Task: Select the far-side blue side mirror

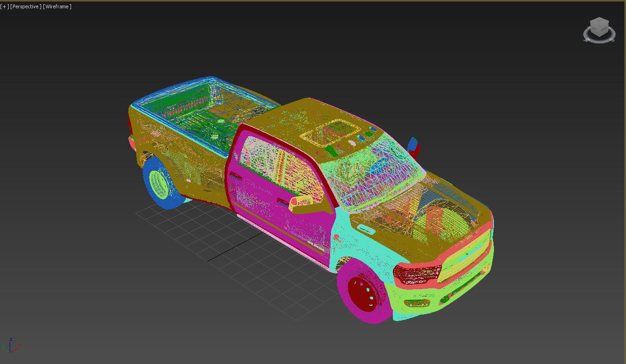Action: point(412,143)
